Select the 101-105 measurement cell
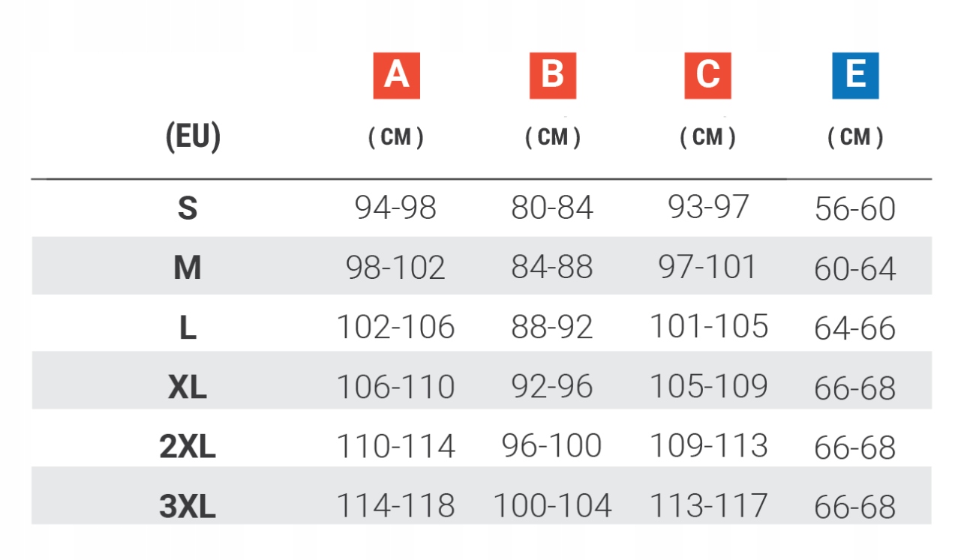Screen dimensions: 976x560 click(708, 326)
